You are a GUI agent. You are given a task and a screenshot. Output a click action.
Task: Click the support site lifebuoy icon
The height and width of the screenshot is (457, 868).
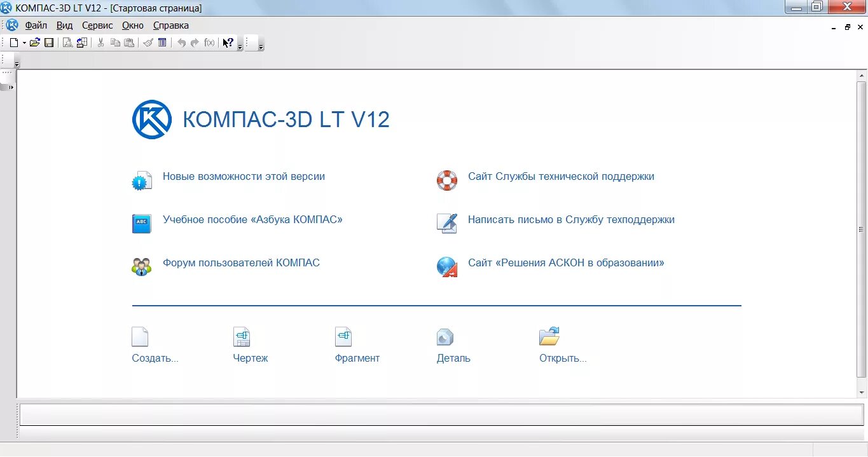click(x=447, y=181)
